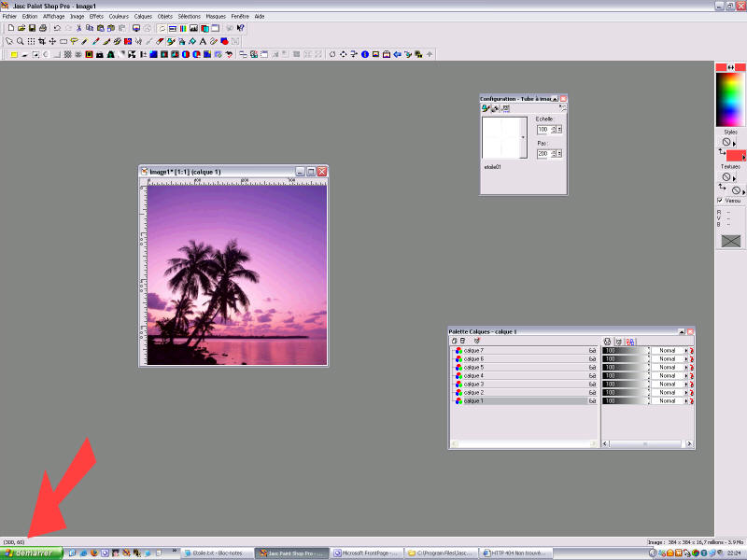Toggle the Verrou checkbox in the color palette
The height and width of the screenshot is (560, 747).
[720, 201]
